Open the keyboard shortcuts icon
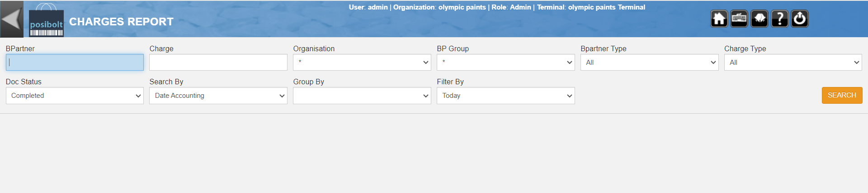This screenshot has height=193, width=868. click(x=739, y=19)
